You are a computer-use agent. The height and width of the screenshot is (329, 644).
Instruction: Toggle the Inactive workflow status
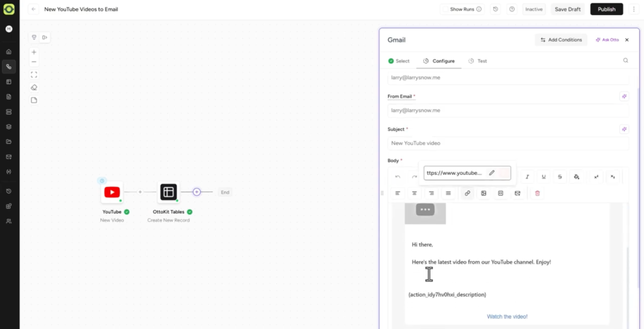coord(534,9)
